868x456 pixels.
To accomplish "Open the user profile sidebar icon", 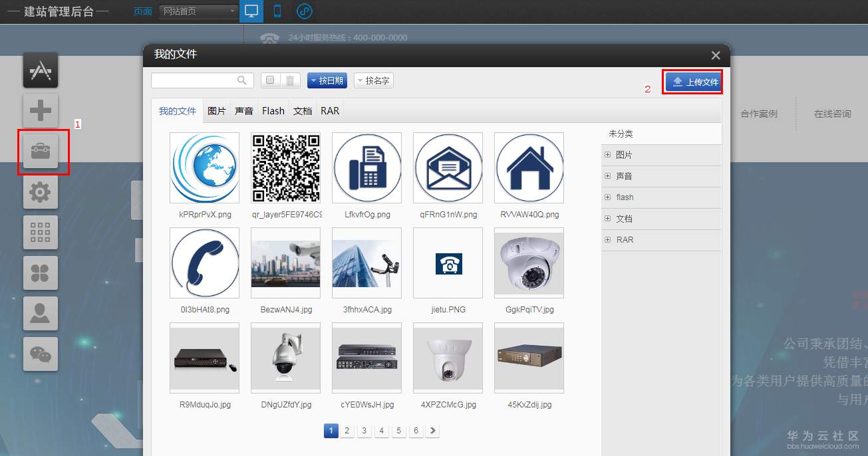I will (x=41, y=314).
